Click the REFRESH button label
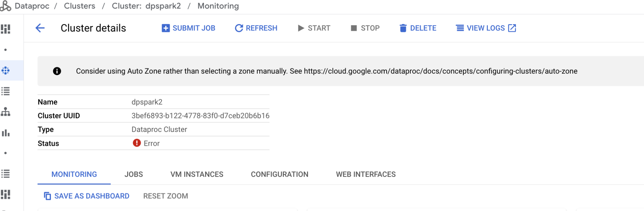 point(262,28)
